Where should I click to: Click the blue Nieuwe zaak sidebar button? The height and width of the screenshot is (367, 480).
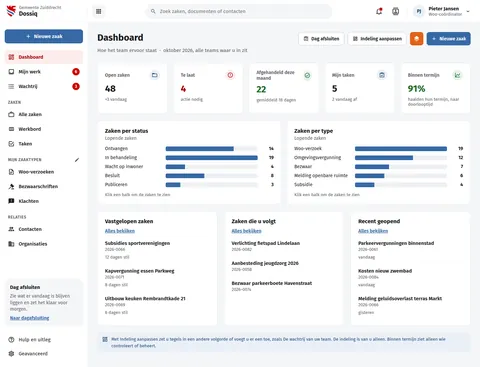pos(44,36)
